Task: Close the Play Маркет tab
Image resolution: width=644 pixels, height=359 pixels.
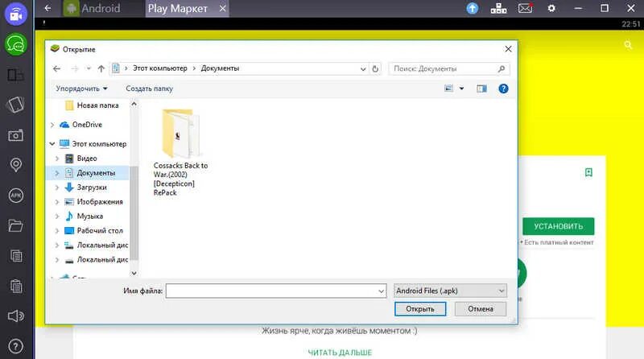Action: [223, 8]
